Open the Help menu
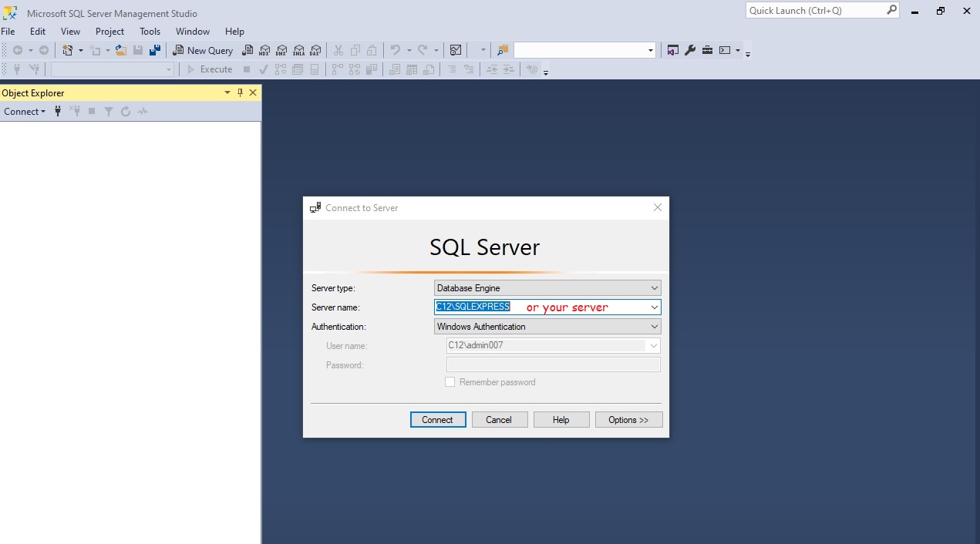The height and width of the screenshot is (544, 980). click(234, 32)
